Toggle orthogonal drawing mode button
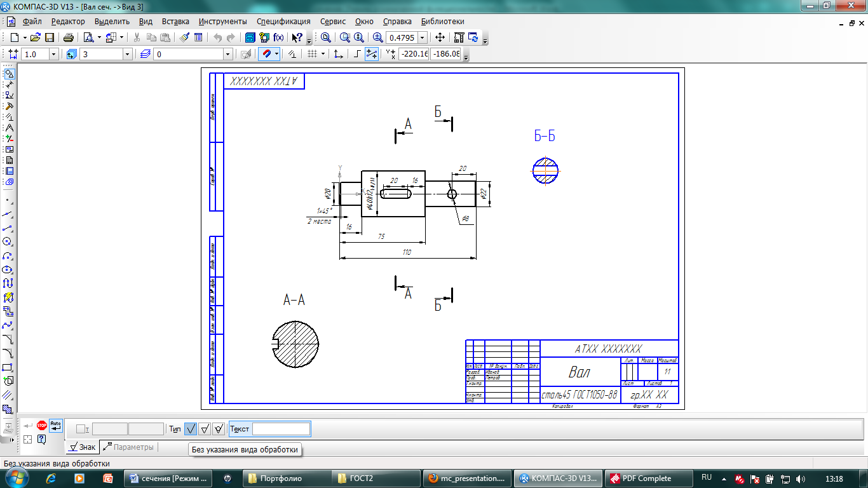This screenshot has width=868, height=488. click(357, 54)
